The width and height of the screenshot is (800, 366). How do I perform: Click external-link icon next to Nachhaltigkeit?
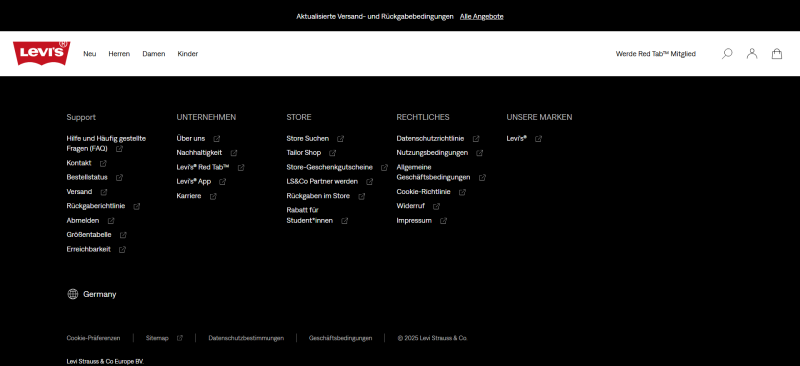(x=234, y=153)
